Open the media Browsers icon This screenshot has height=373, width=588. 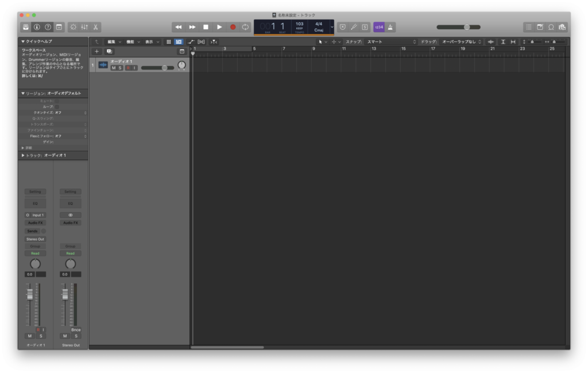tap(562, 27)
